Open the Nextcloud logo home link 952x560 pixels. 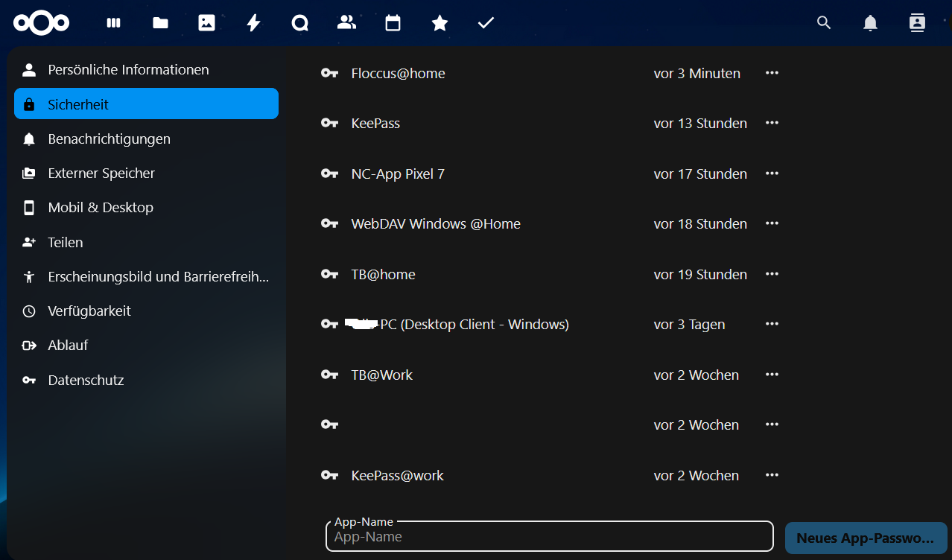point(41,23)
